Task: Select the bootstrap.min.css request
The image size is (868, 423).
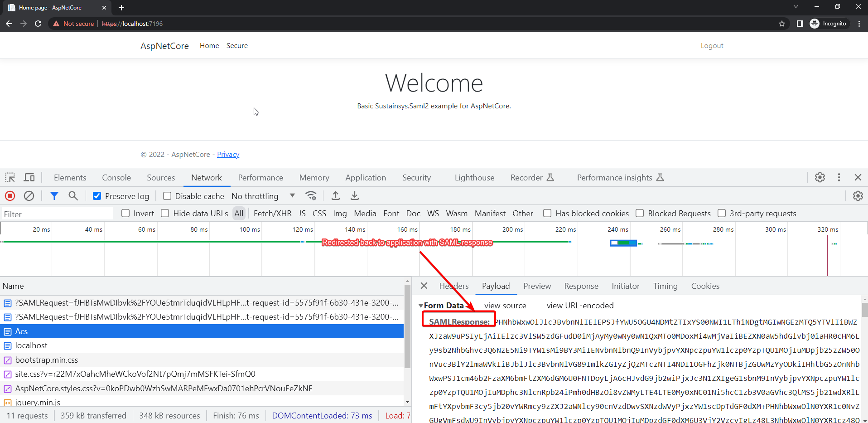Action: 202,360
